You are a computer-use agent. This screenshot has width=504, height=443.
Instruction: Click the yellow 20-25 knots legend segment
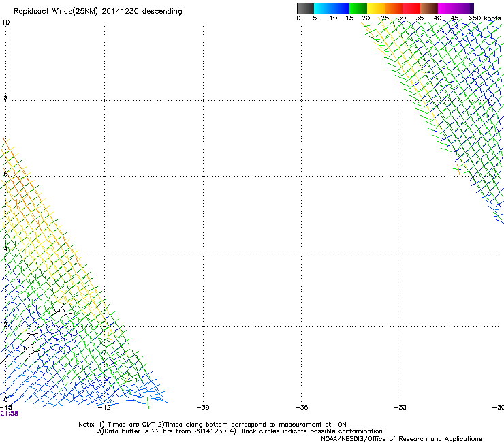(x=376, y=8)
